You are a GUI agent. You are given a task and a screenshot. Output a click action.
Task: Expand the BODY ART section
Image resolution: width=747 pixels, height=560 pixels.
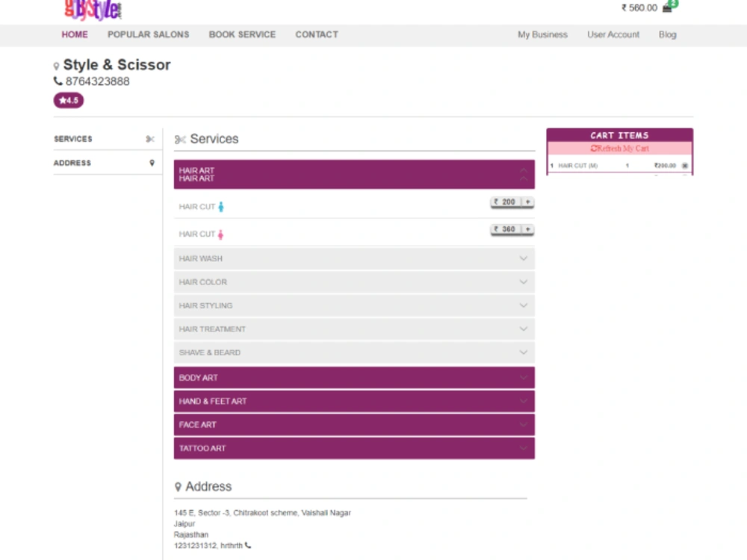tap(354, 378)
